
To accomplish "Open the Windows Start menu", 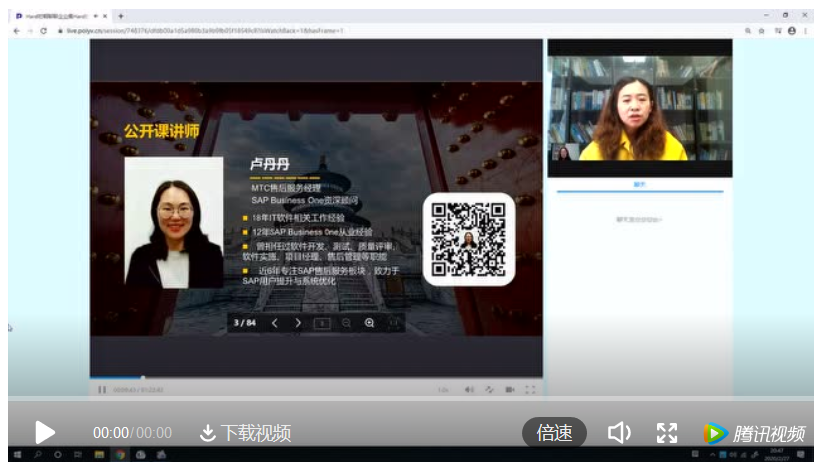I will (x=17, y=454).
